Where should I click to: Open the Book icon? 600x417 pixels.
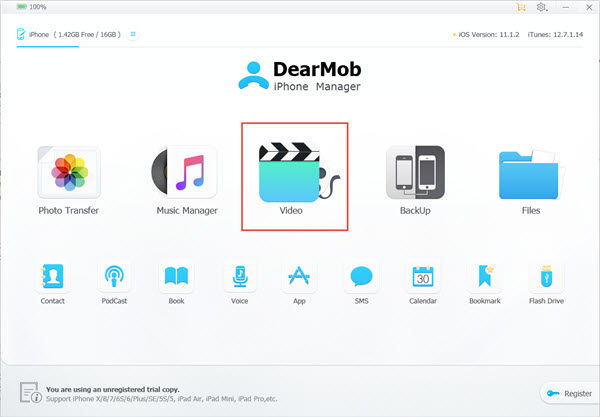pos(176,276)
